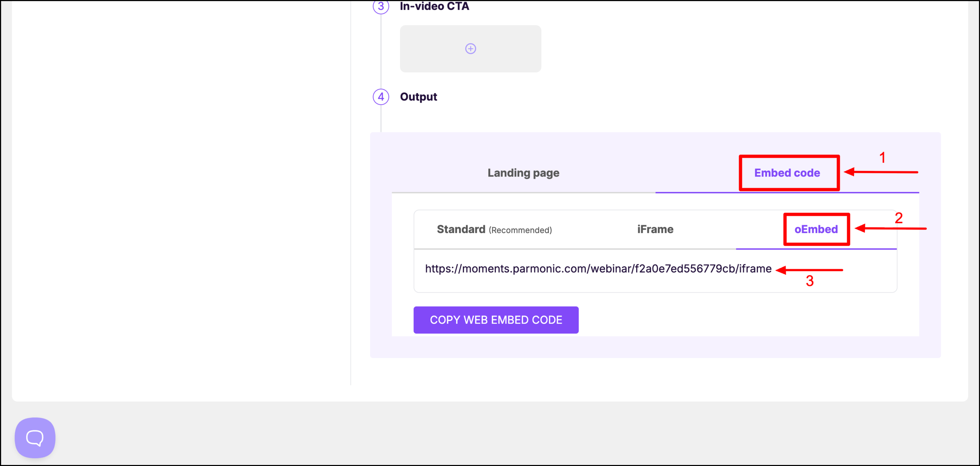Select the Embed code tab
Screen dimensions: 980x466
pyautogui.click(x=787, y=173)
